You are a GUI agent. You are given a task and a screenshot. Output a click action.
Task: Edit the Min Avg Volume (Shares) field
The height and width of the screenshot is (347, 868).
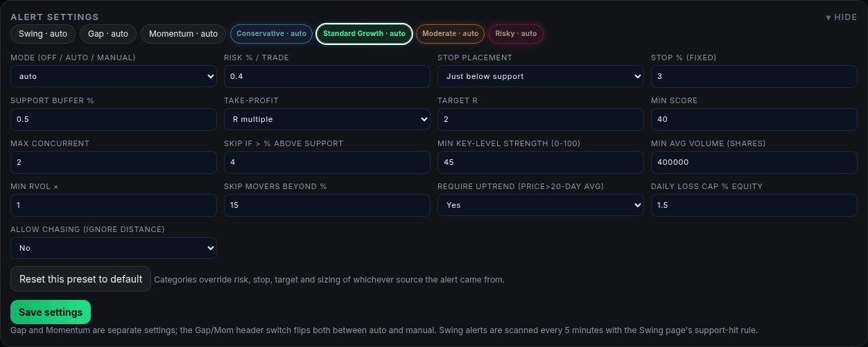point(754,162)
